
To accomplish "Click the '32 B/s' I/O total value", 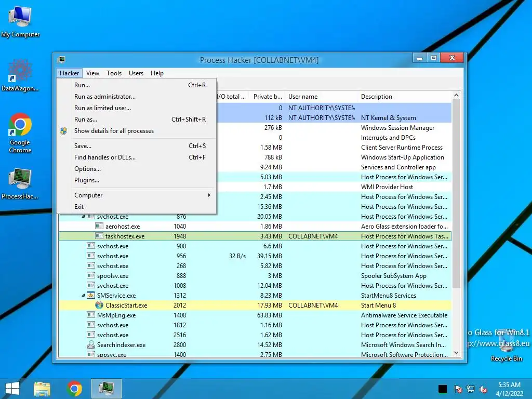I will pyautogui.click(x=237, y=256).
